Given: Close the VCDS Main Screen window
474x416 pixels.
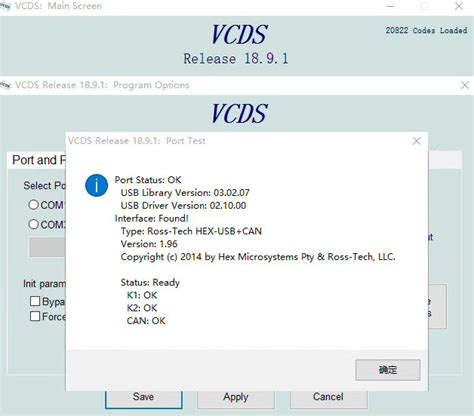Looking at the screenshot, I should click(x=459, y=6).
